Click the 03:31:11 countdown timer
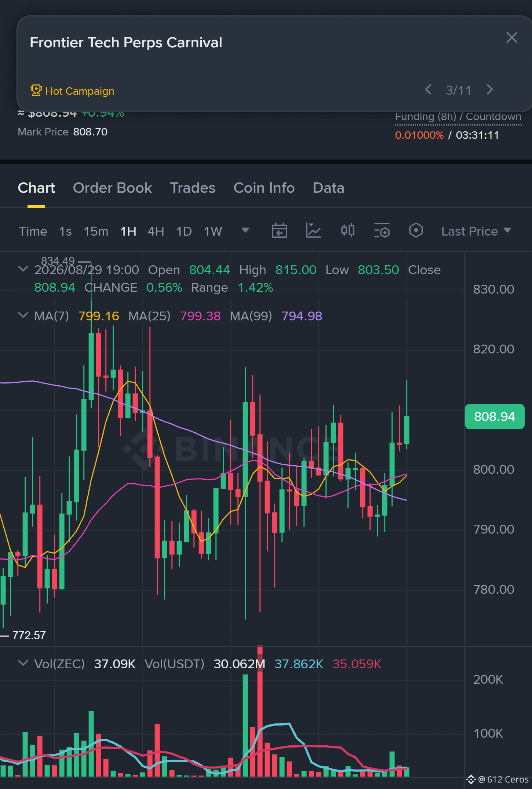The image size is (532, 789). pyautogui.click(x=477, y=135)
